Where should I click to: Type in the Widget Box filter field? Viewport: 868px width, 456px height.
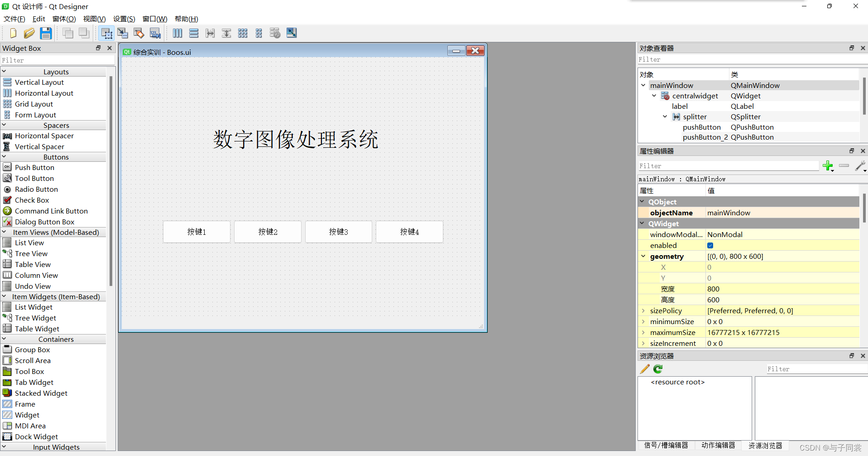(x=58, y=60)
